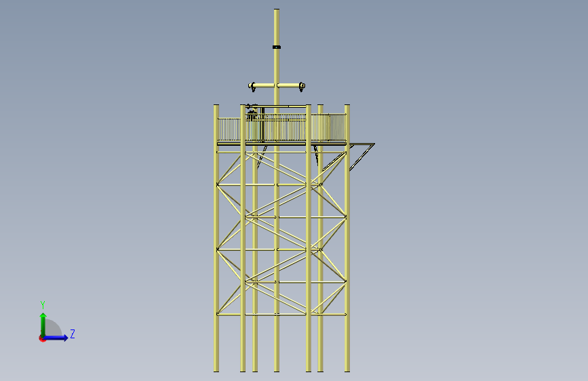Click the red origin point of the axis triad
The height and width of the screenshot is (381, 588).
(x=41, y=339)
